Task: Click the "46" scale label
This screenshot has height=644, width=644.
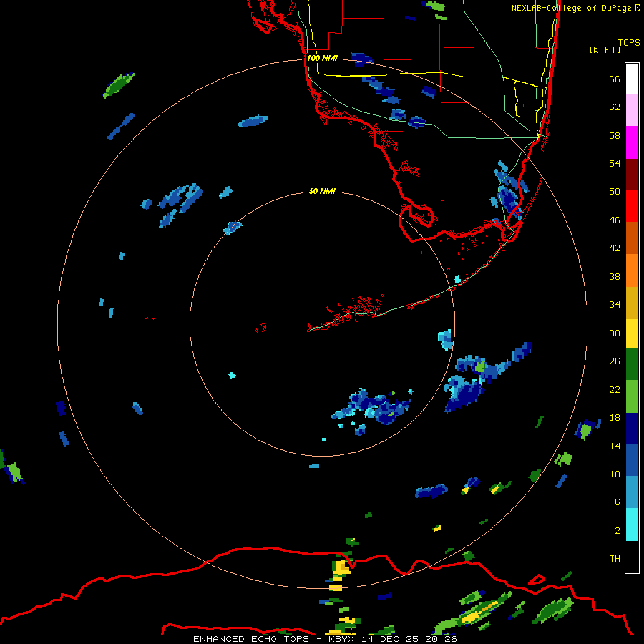Action: 615,220
